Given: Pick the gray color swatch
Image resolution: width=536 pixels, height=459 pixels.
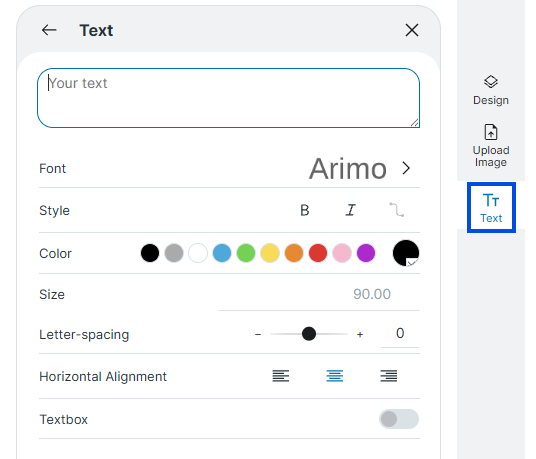Looking at the screenshot, I should coord(174,253).
